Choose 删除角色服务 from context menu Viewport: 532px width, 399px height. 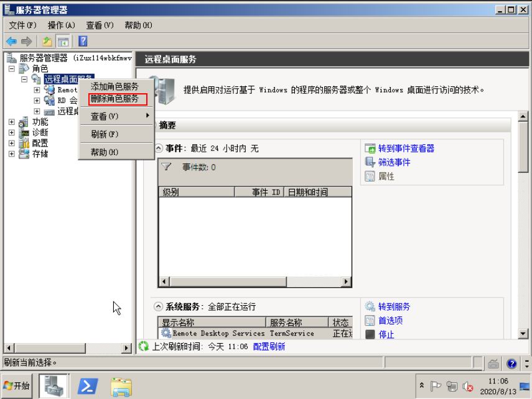coord(116,99)
